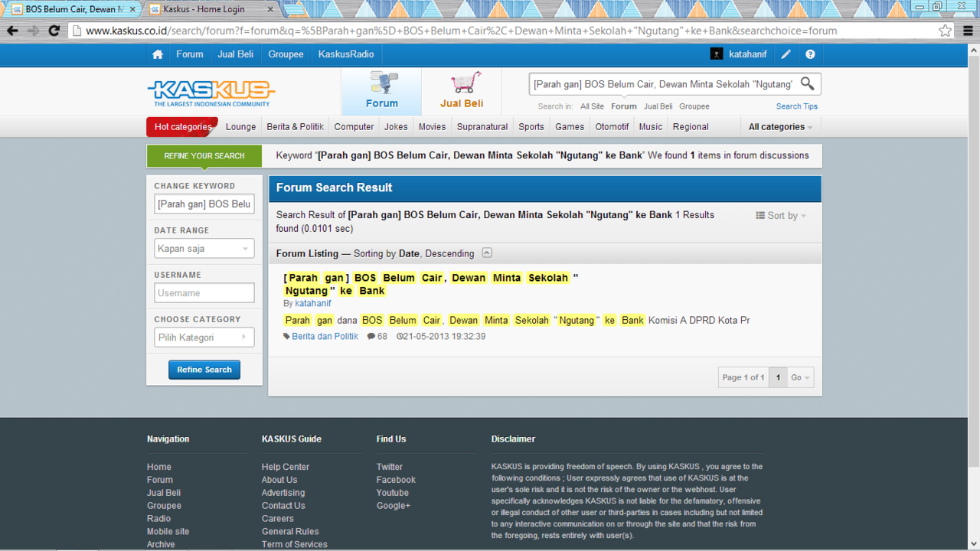Click the browser forward arrow
980x551 pixels.
(x=33, y=31)
